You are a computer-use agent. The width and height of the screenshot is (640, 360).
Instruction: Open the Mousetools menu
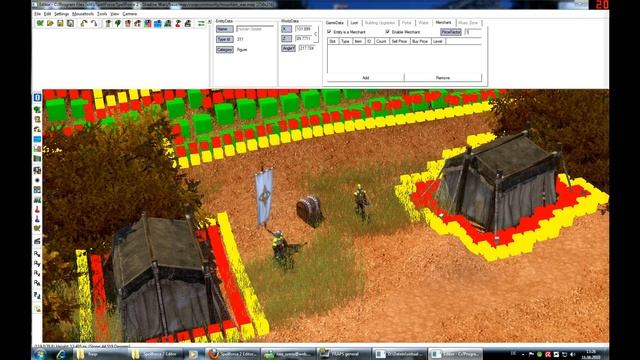pyautogui.click(x=83, y=14)
